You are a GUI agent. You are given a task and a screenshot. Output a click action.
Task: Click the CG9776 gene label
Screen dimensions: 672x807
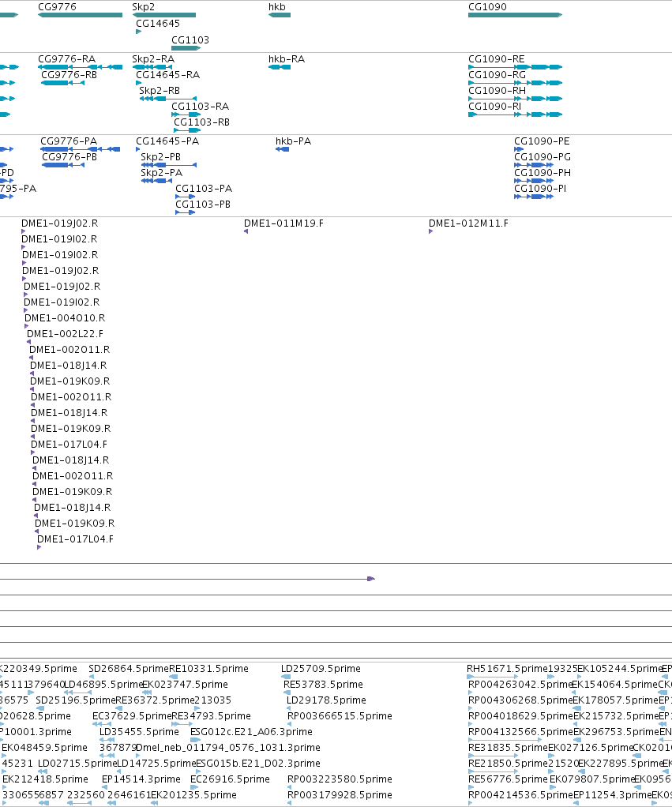point(57,6)
